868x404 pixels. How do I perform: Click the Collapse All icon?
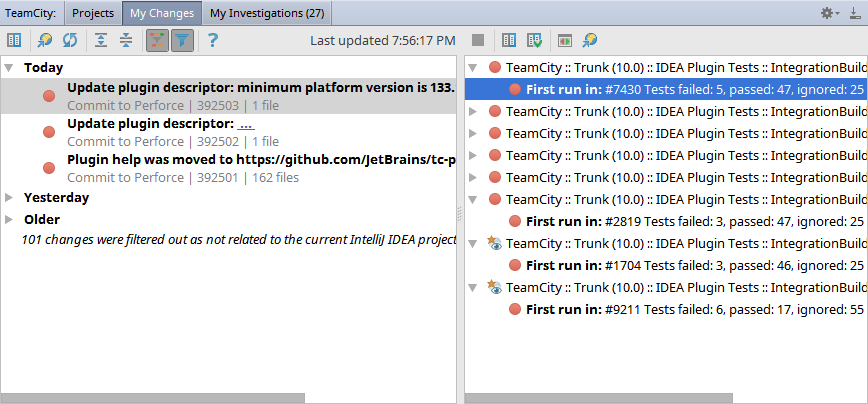pos(126,40)
